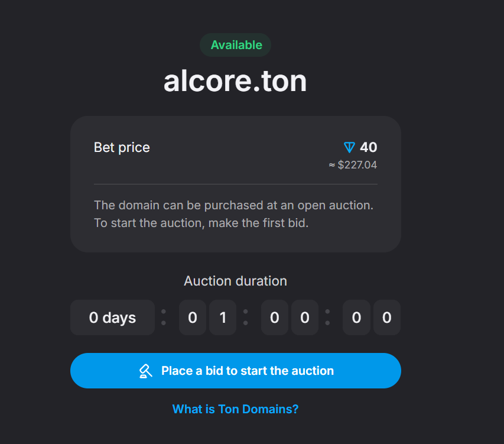Click the gavel icon on the bid button

pos(145,371)
